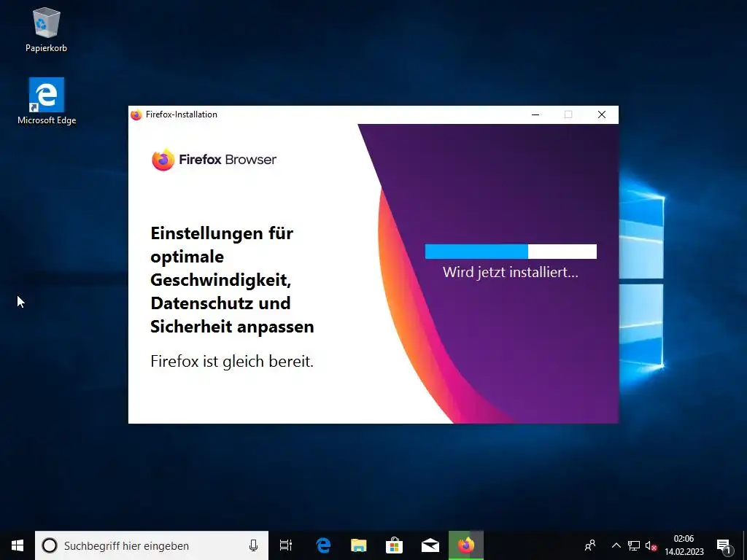Click the Firefox Browser logo in installer

click(x=214, y=160)
